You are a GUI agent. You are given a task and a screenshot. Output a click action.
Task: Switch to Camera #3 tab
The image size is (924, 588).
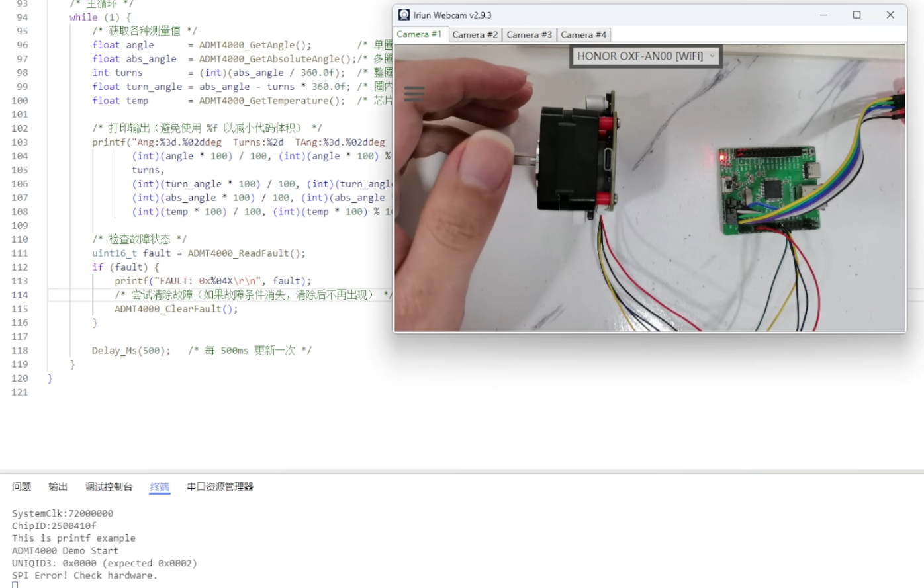click(530, 34)
